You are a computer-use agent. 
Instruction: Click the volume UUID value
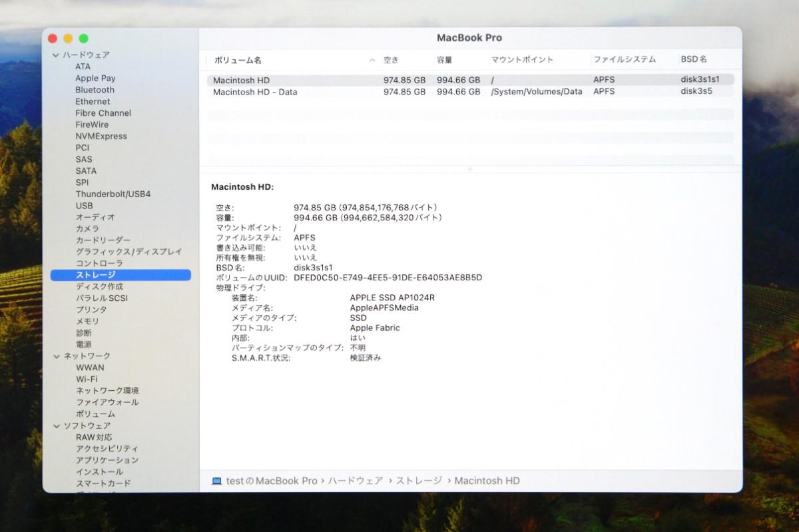388,278
